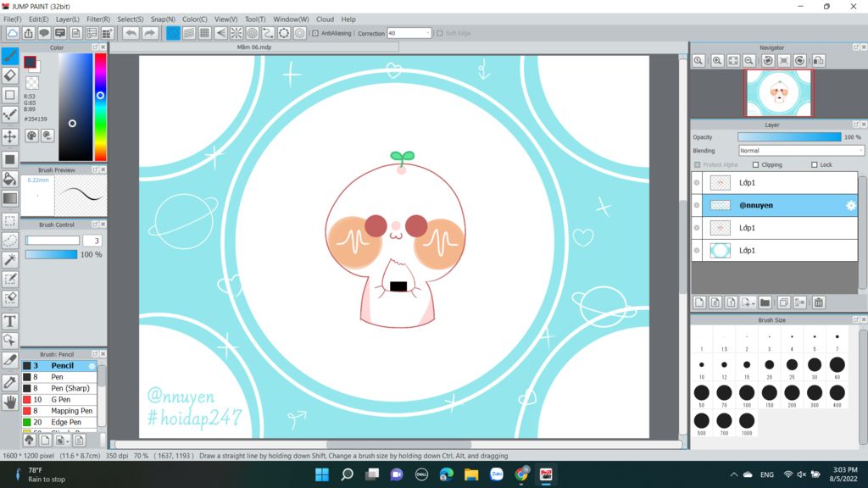868x488 pixels.
Task: Choose the Mapping Pen brush
Action: [59, 411]
